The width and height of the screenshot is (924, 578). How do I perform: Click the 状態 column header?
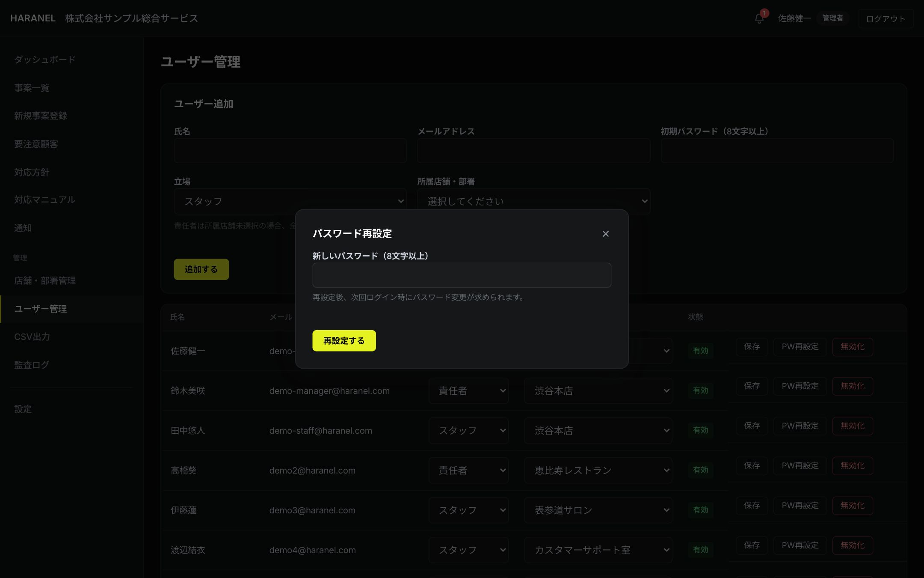tap(696, 317)
